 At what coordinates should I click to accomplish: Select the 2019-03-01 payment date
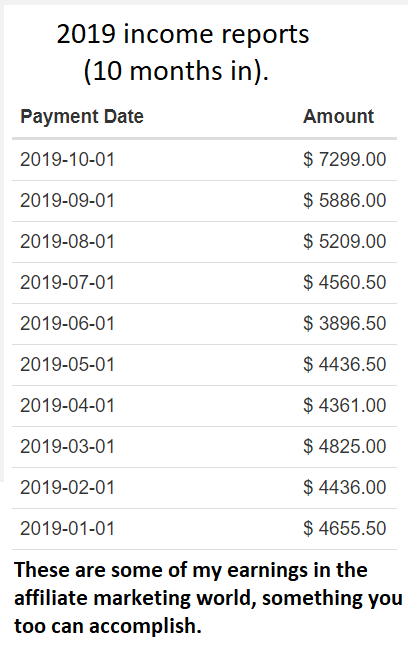(67, 447)
